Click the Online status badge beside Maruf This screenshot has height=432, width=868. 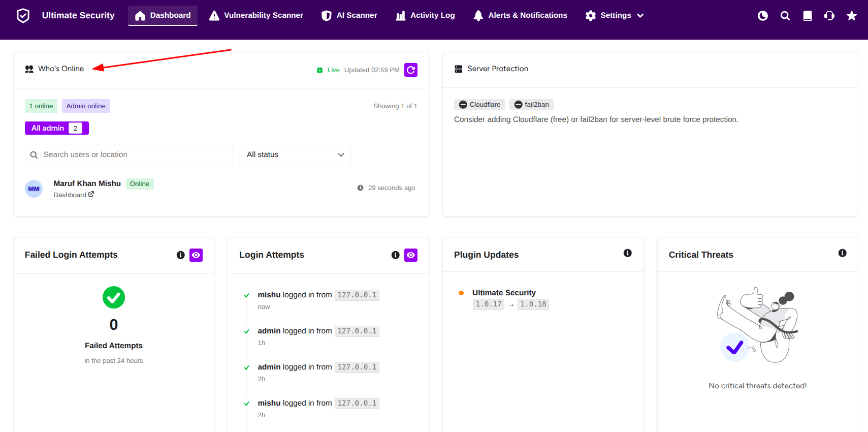point(140,184)
